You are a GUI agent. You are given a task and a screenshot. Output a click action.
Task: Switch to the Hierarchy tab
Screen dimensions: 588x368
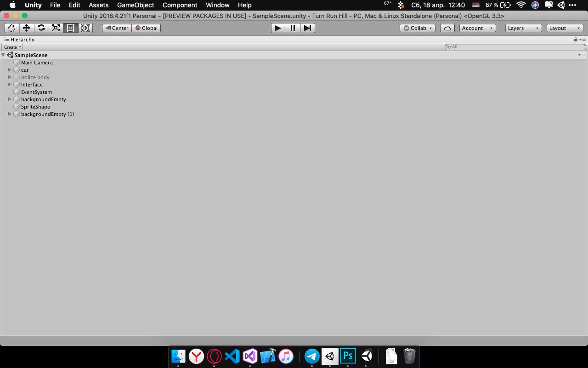[x=19, y=40]
